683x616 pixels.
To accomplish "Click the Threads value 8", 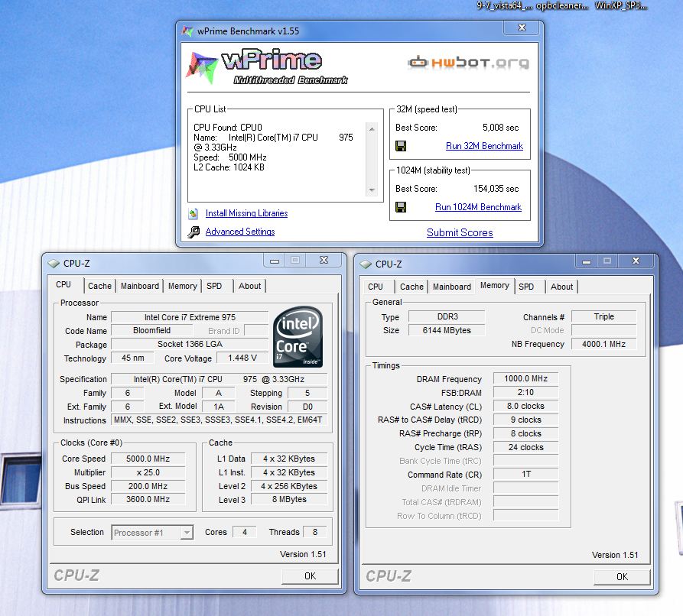I will pos(315,532).
